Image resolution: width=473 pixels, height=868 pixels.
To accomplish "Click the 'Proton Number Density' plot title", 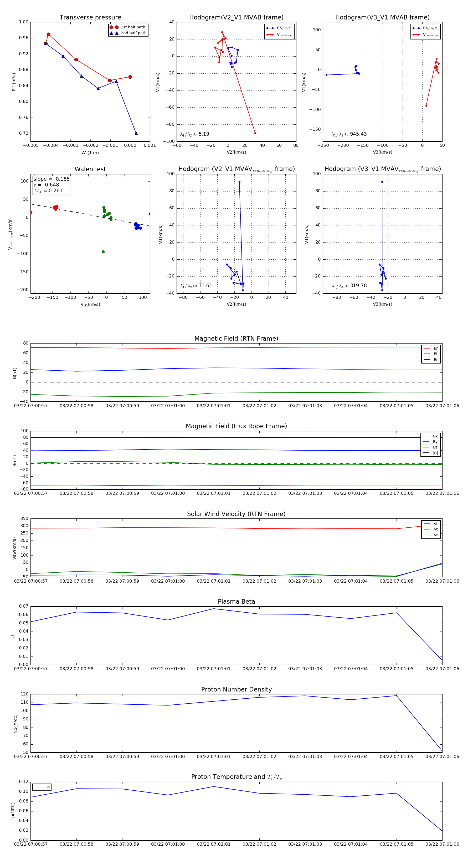I will tap(236, 689).
